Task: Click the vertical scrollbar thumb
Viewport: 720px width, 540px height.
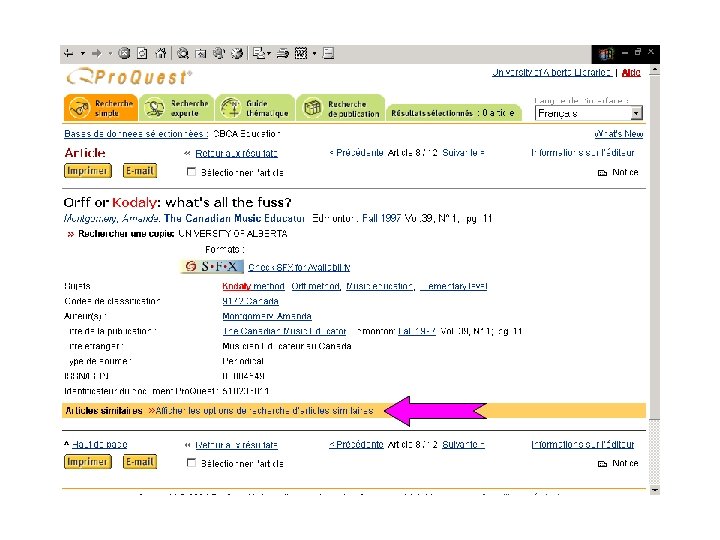Action: [x=654, y=248]
